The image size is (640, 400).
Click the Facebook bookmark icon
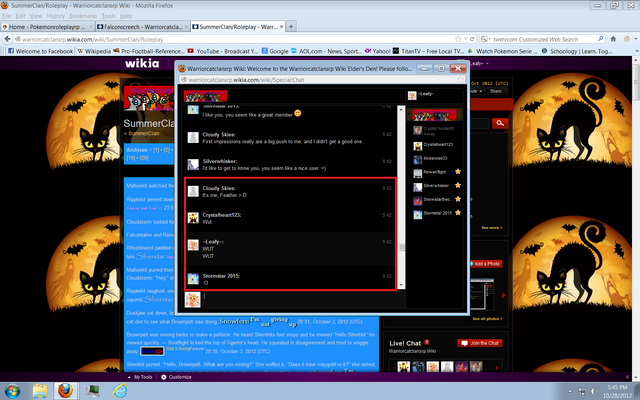(x=11, y=51)
